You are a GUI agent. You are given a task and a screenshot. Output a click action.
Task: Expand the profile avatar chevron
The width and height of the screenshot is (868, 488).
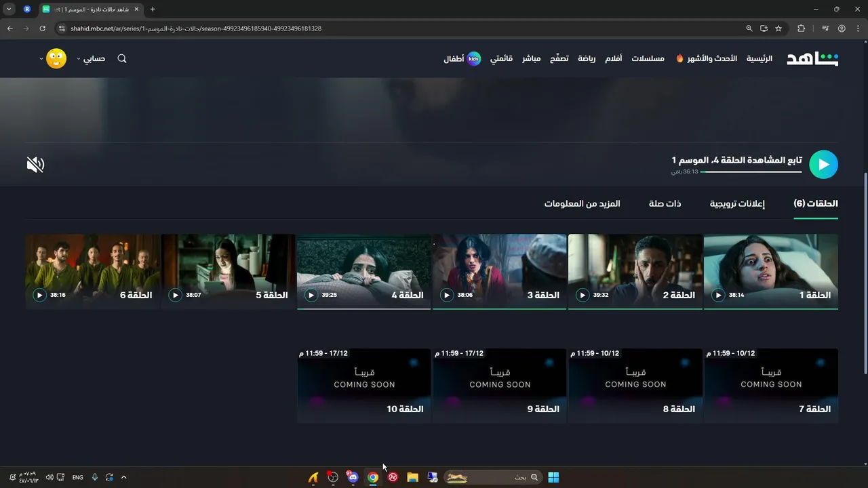41,58
